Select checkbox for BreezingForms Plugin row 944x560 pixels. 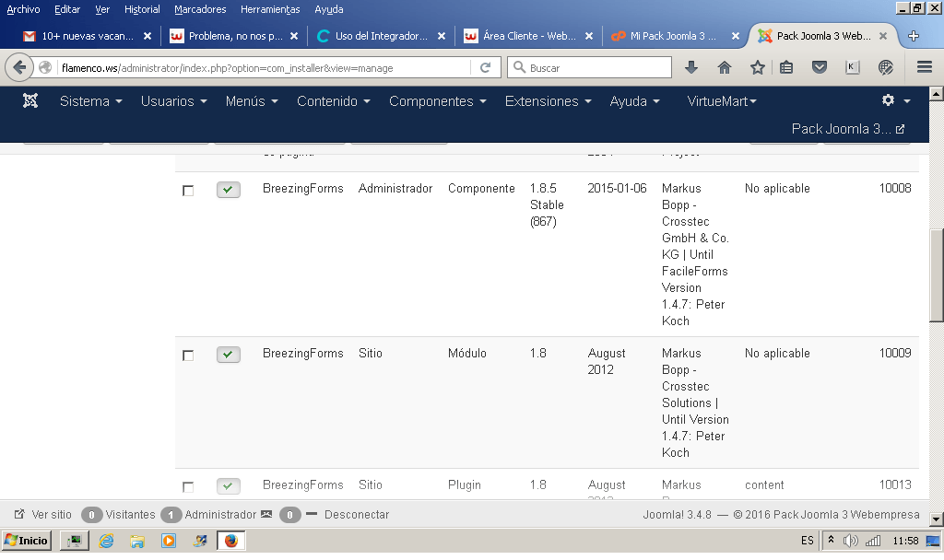(188, 486)
